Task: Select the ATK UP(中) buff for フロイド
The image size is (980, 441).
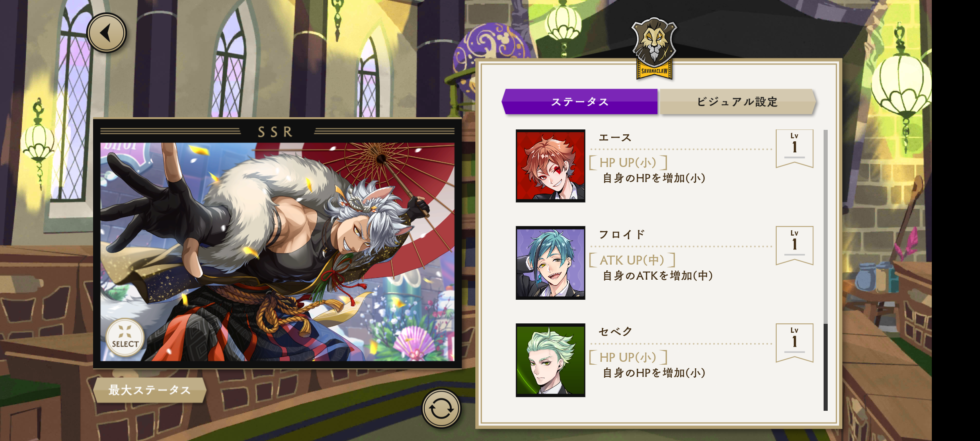Action: click(632, 260)
